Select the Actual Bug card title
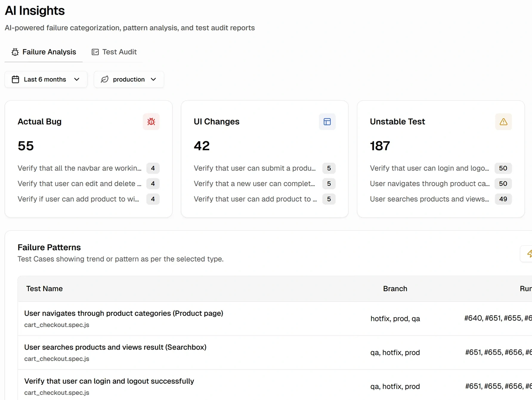Screen dimensions: 532x400 (x=40, y=121)
